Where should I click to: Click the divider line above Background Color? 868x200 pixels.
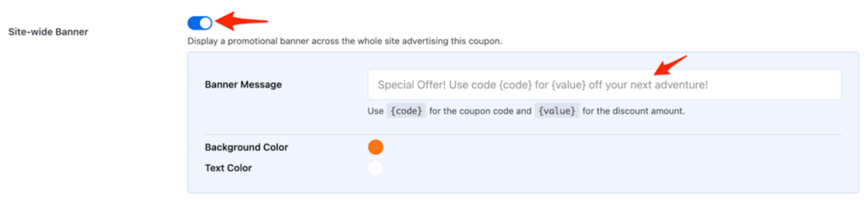(523, 134)
